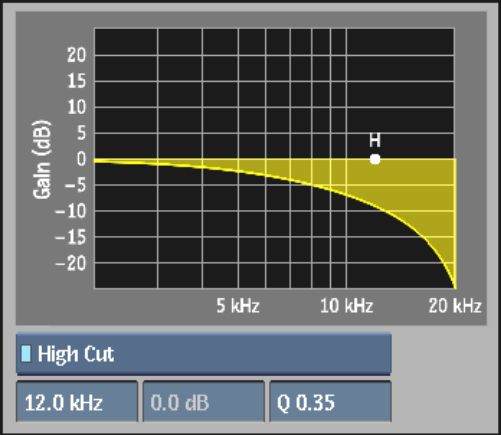Toggle the High Cut enable indicator

(26, 353)
